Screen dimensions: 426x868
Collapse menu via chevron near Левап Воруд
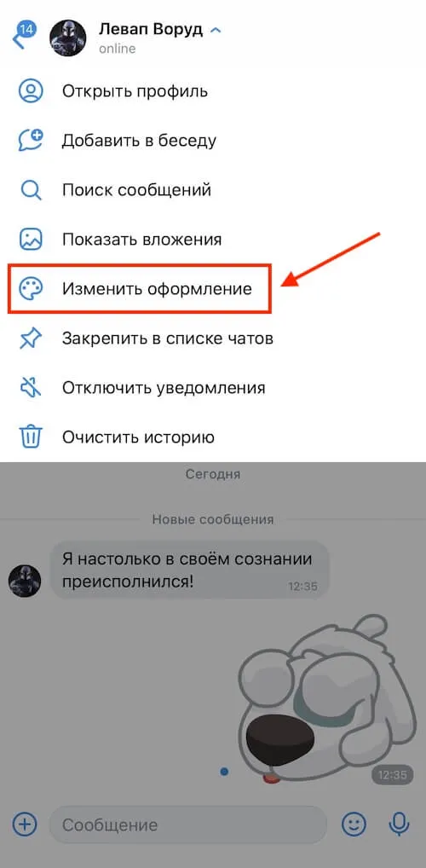[216, 31]
